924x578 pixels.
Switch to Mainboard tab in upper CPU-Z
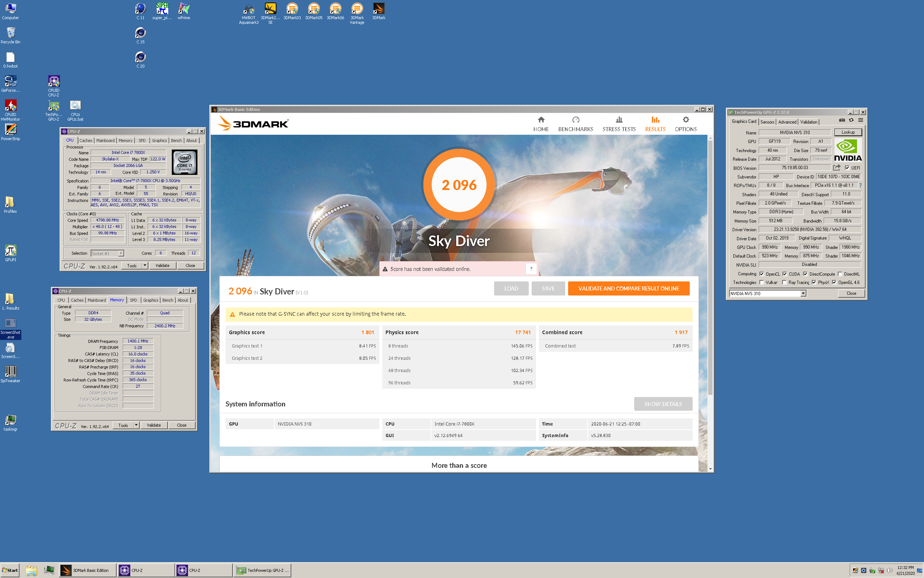105,141
